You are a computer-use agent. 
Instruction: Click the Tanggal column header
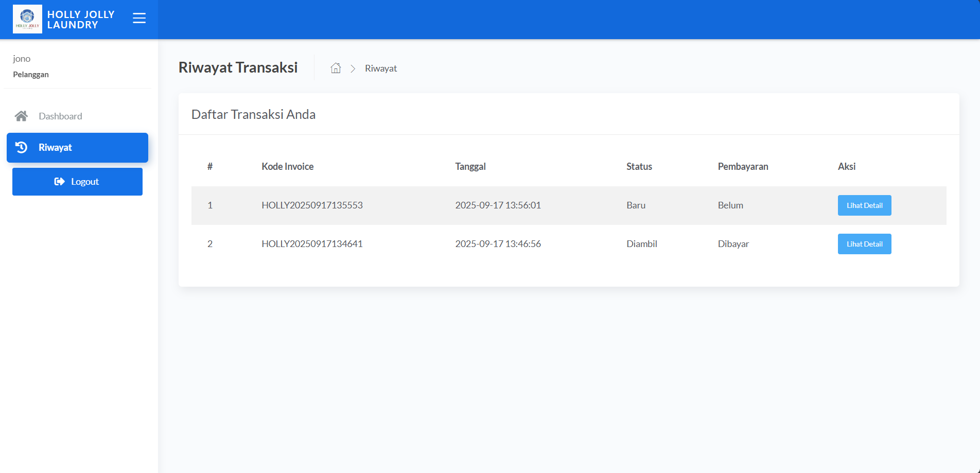click(470, 167)
